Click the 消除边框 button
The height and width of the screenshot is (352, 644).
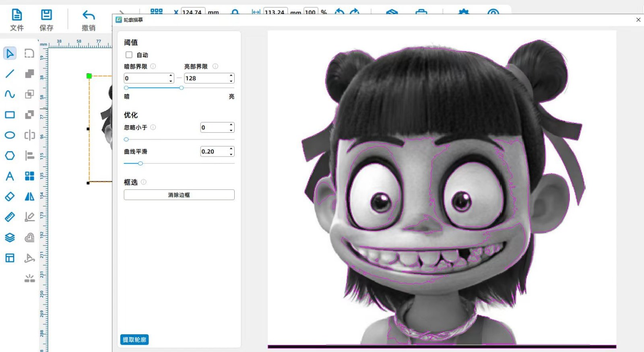(x=179, y=195)
